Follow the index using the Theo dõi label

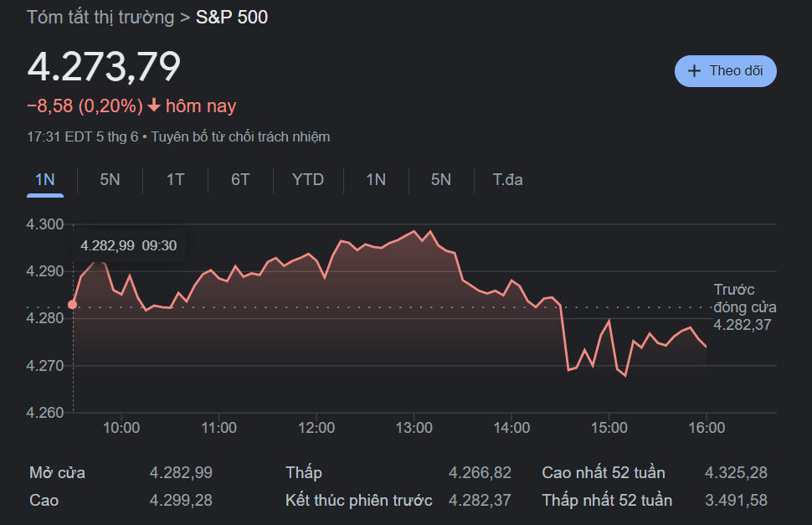pyautogui.click(x=736, y=71)
